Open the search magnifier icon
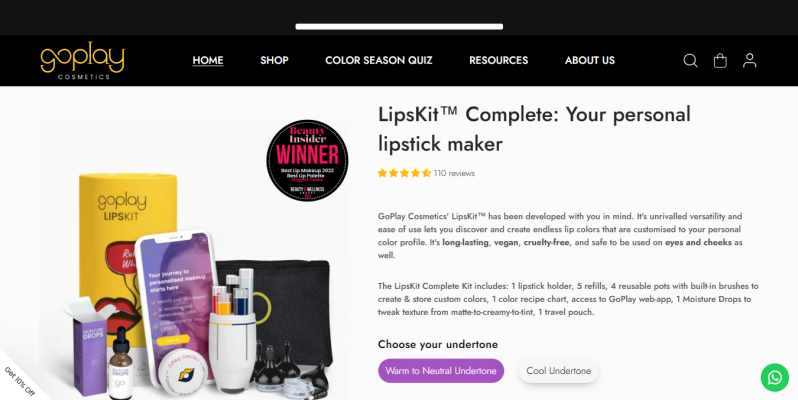This screenshot has height=400, width=798. [690, 61]
